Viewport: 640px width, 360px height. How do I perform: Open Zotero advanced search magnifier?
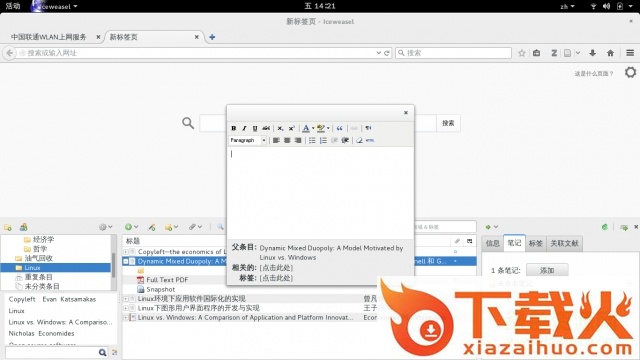220,227
